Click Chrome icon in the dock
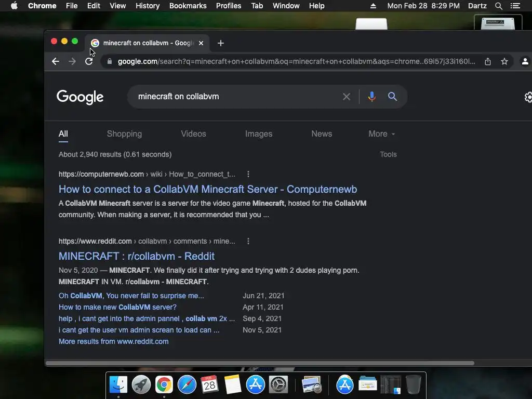Image resolution: width=532 pixels, height=399 pixels. [x=164, y=385]
